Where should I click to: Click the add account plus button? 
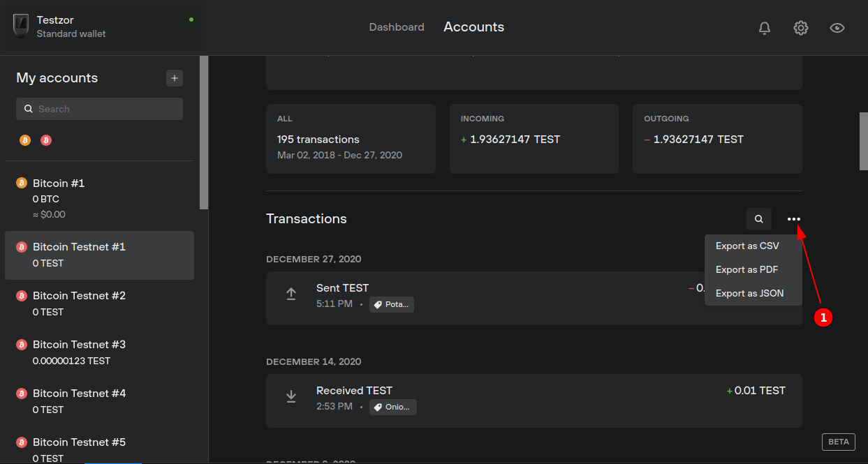[x=175, y=78]
